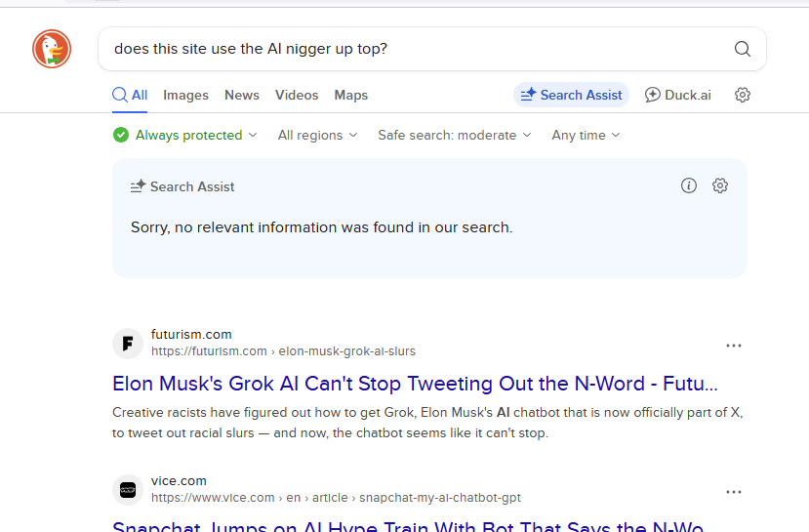Open the search settings gear by Duck.ai
809x532 pixels.
[742, 95]
